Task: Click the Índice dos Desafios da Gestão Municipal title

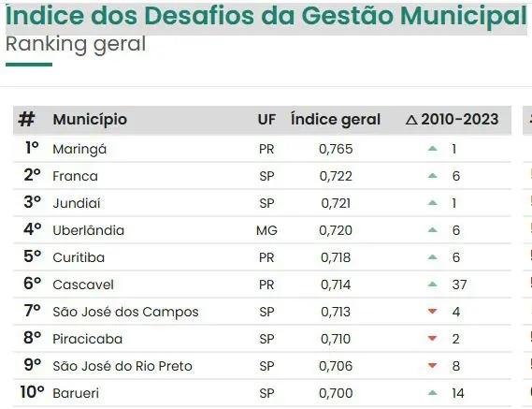Action: tap(266, 16)
